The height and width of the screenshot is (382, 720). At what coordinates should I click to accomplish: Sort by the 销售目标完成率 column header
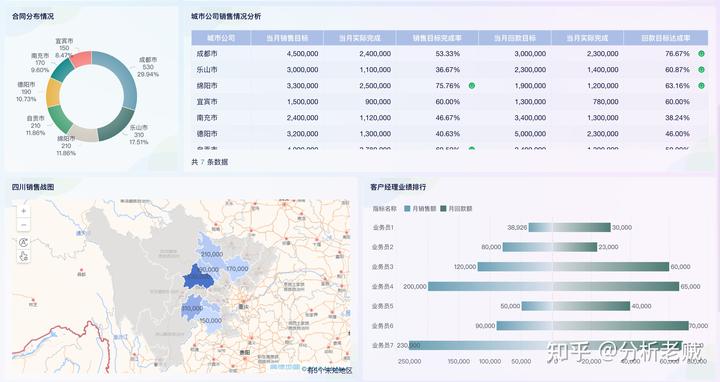click(437, 38)
